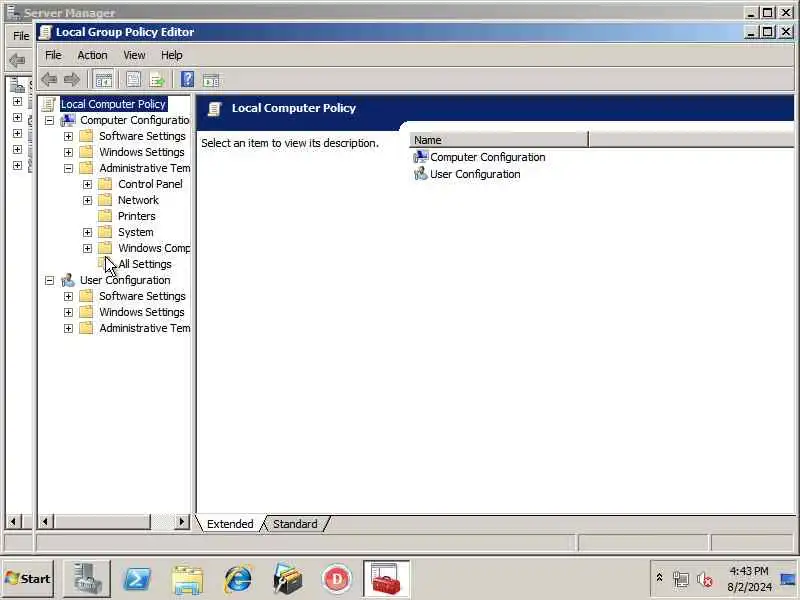Viewport: 800px width, 600px height.
Task: Open the File menu in Policy Editor
Action: [53, 55]
